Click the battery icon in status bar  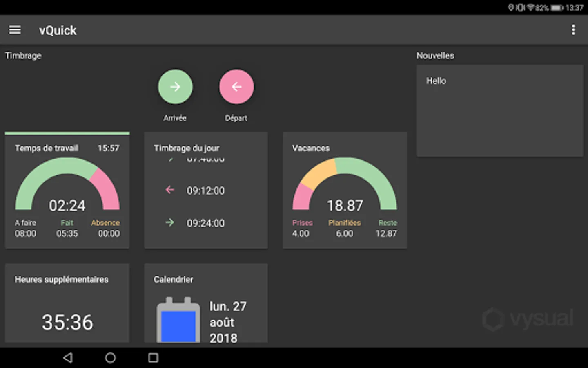pos(557,8)
